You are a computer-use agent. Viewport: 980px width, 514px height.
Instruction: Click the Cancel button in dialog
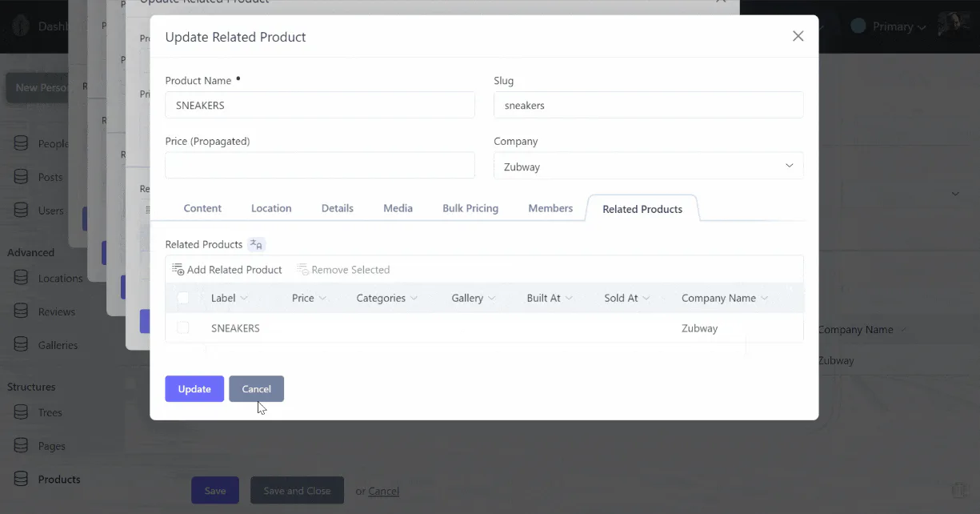pos(257,389)
